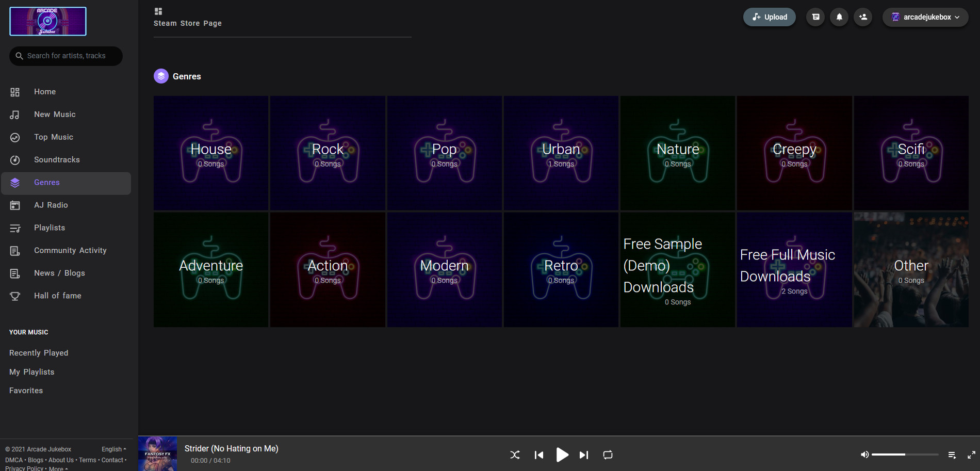980x471 pixels.
Task: Enable repeat mode in the player
Action: pyautogui.click(x=607, y=454)
